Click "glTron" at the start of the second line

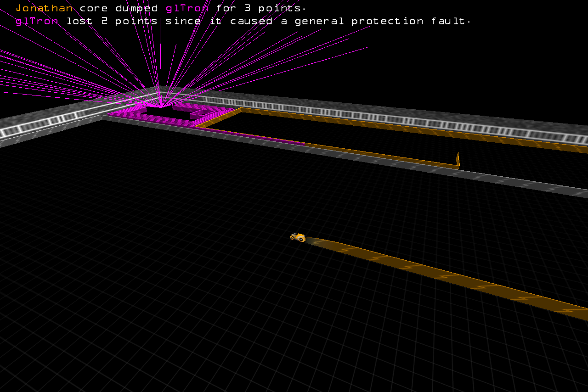pyautogui.click(x=37, y=21)
